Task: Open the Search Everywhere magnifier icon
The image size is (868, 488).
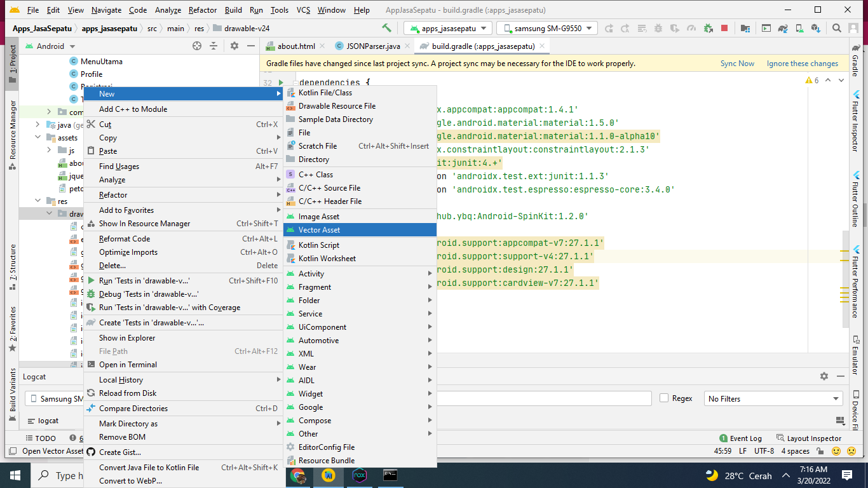Action: (836, 28)
